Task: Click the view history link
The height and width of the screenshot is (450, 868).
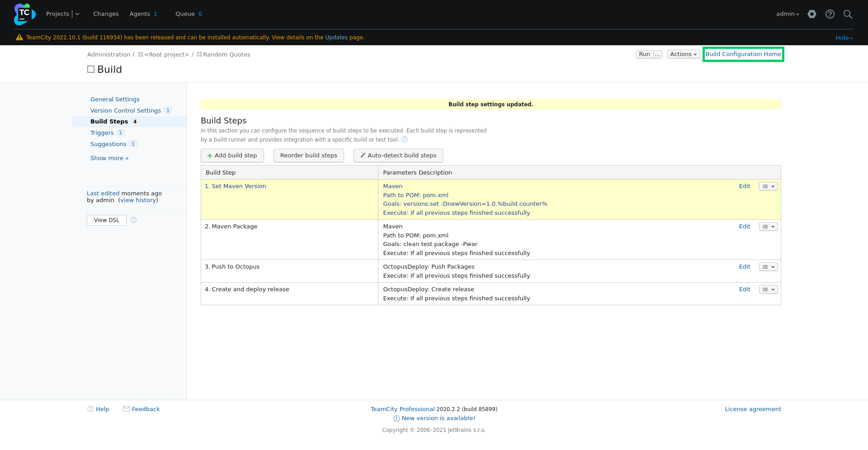Action: (x=138, y=200)
